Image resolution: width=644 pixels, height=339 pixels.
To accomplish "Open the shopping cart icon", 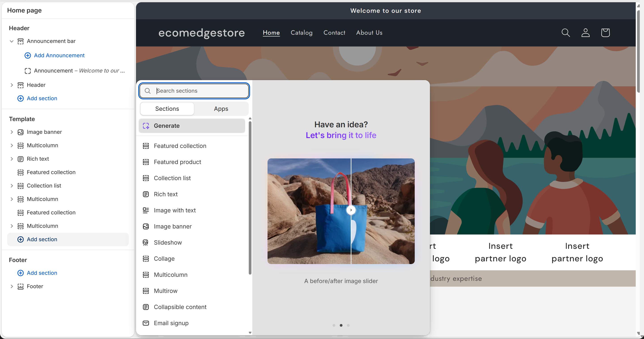I will click(605, 33).
